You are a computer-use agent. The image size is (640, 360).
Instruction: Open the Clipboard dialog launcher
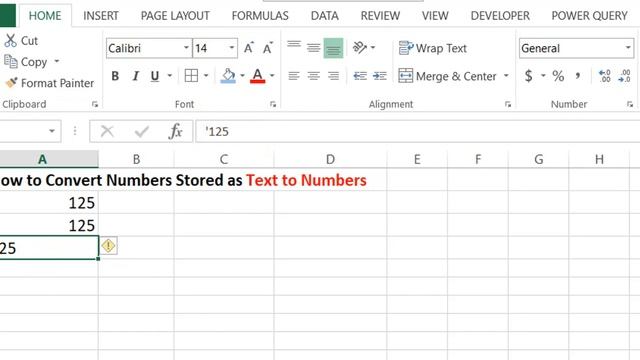[95, 104]
